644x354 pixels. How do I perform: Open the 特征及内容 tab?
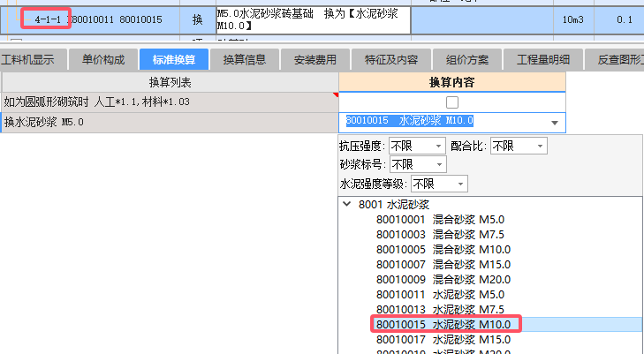(391, 59)
